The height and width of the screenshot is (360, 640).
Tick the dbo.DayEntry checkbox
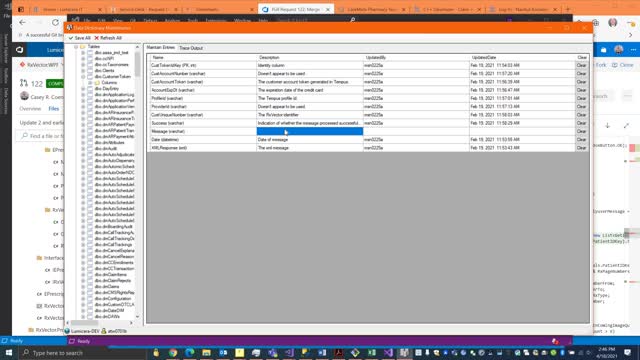[90, 89]
